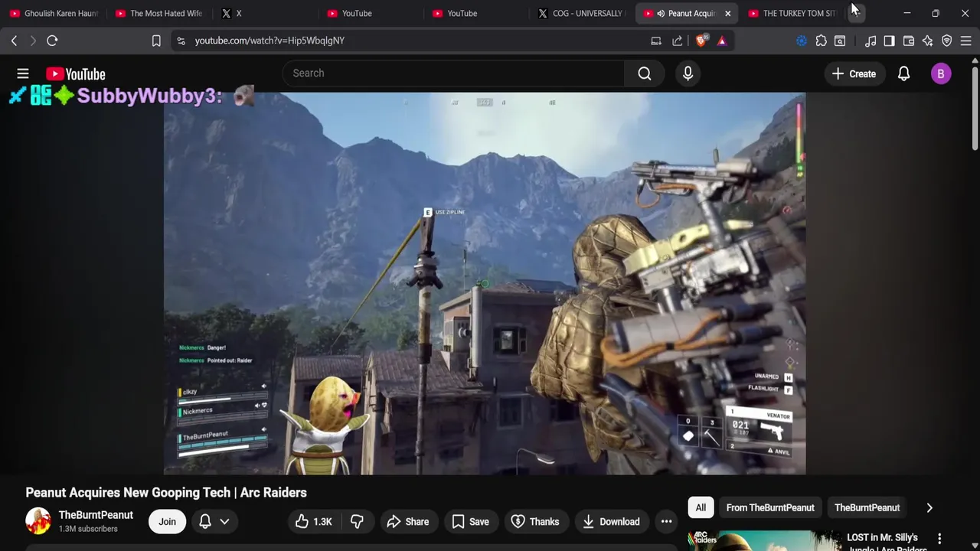Click the blue circular extension icon
Viewport: 980px width, 551px height.
click(802, 41)
